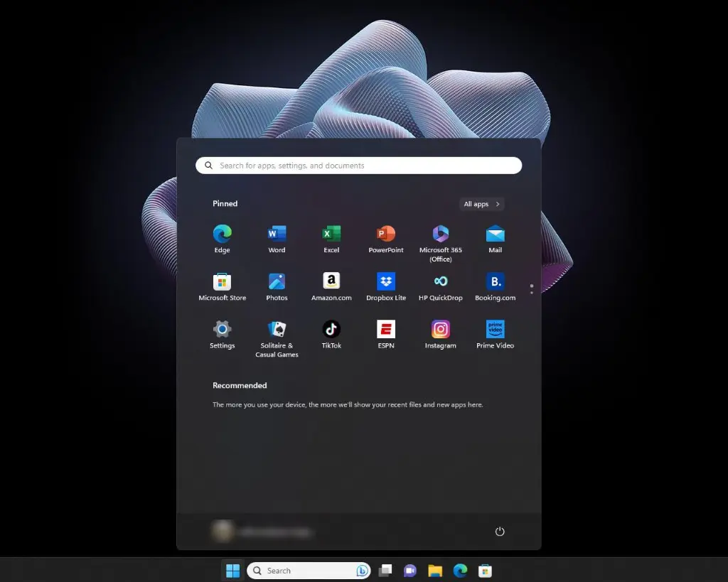Open File Explorer from the taskbar
The width and height of the screenshot is (728, 582).
tap(435, 570)
